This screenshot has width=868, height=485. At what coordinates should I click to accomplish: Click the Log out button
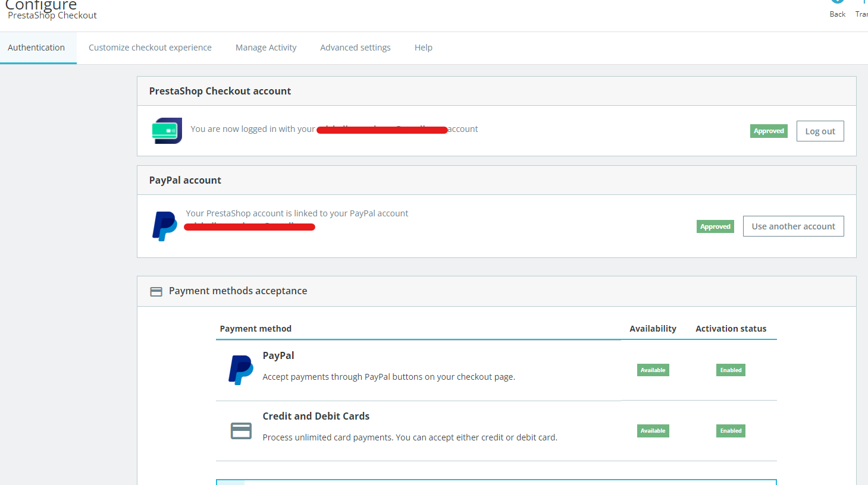click(820, 131)
